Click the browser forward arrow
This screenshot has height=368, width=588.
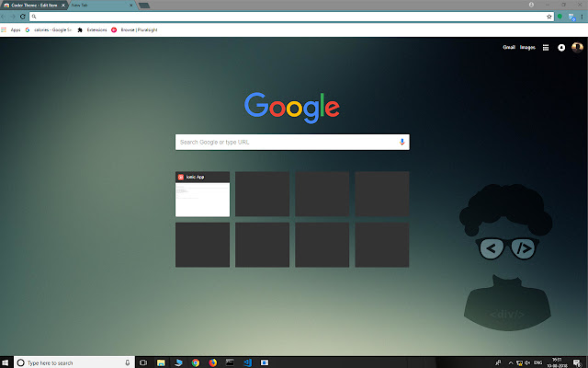point(13,17)
